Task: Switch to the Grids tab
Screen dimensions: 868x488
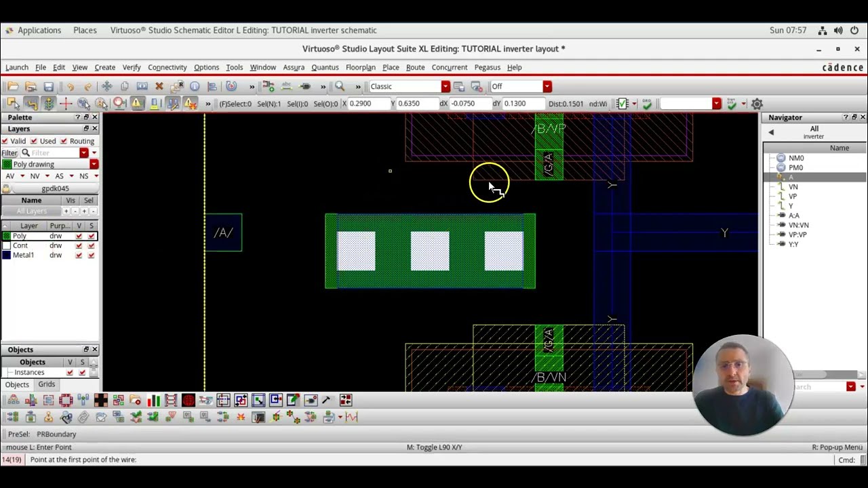Action: [x=47, y=384]
